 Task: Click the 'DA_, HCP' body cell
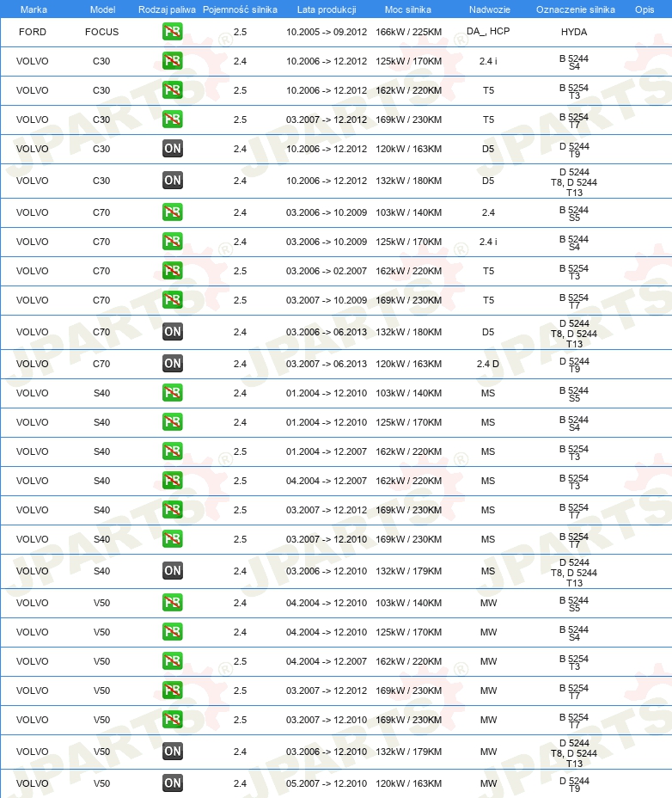click(488, 32)
